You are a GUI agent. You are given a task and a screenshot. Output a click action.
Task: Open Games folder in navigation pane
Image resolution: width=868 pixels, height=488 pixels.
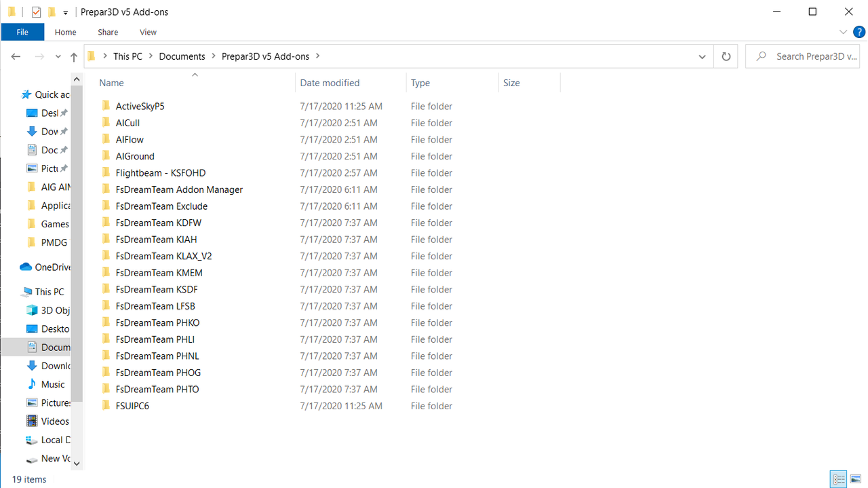[x=47, y=224]
